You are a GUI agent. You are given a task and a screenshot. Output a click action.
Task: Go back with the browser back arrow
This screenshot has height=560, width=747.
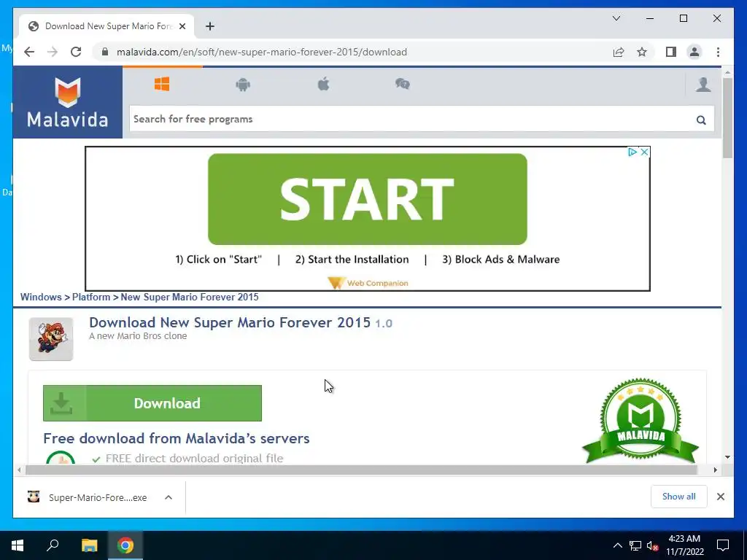29,52
